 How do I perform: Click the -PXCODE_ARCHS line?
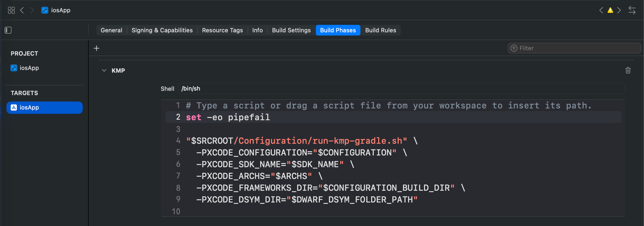260,176
